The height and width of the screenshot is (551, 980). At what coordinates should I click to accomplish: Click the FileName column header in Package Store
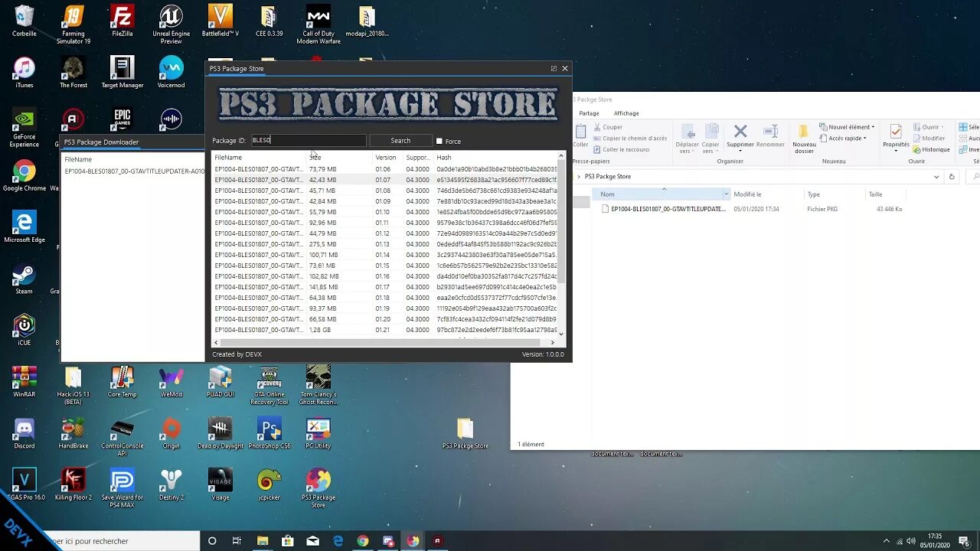click(x=259, y=158)
